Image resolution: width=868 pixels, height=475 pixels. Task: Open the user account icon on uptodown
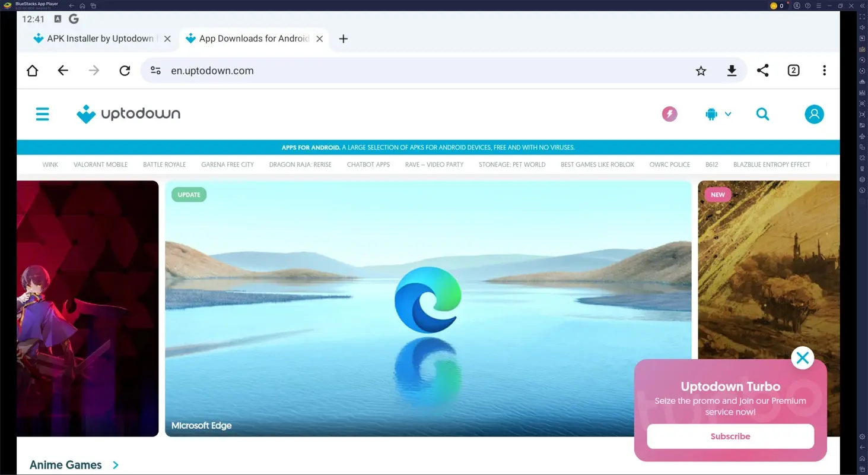[x=814, y=114]
